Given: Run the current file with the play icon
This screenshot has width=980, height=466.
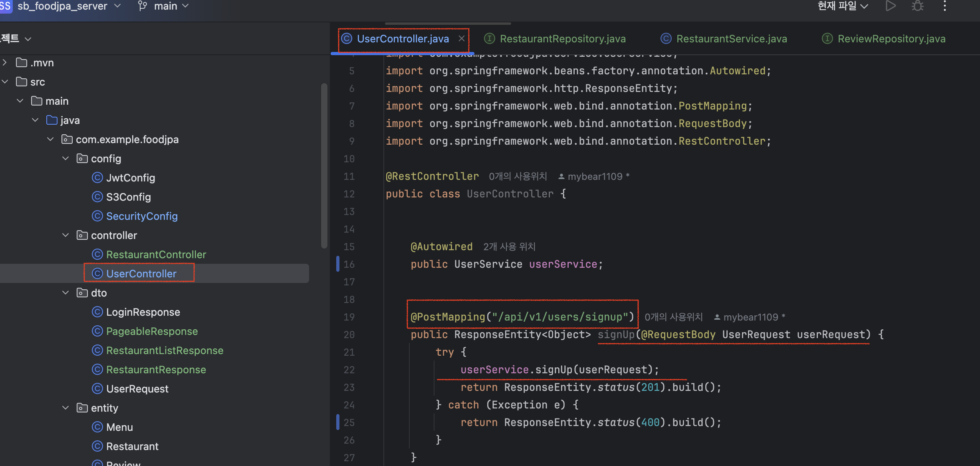Looking at the screenshot, I should pos(890,6).
